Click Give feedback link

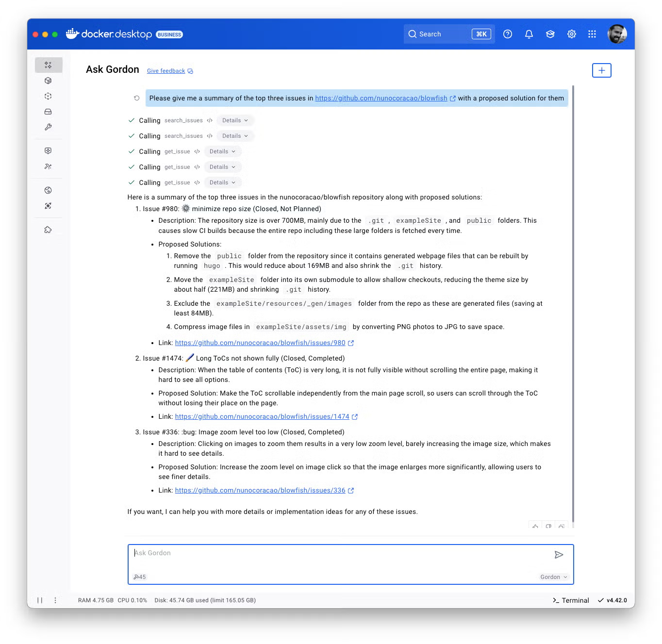(170, 71)
